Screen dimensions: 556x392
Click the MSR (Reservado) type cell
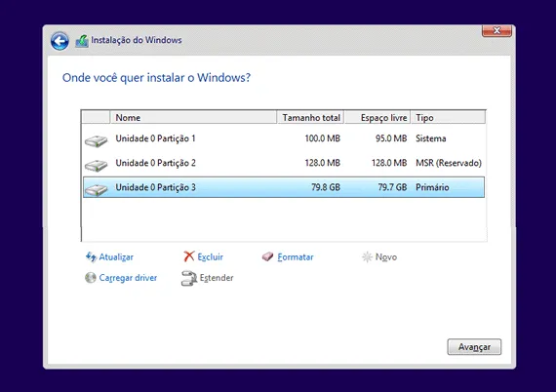(449, 163)
